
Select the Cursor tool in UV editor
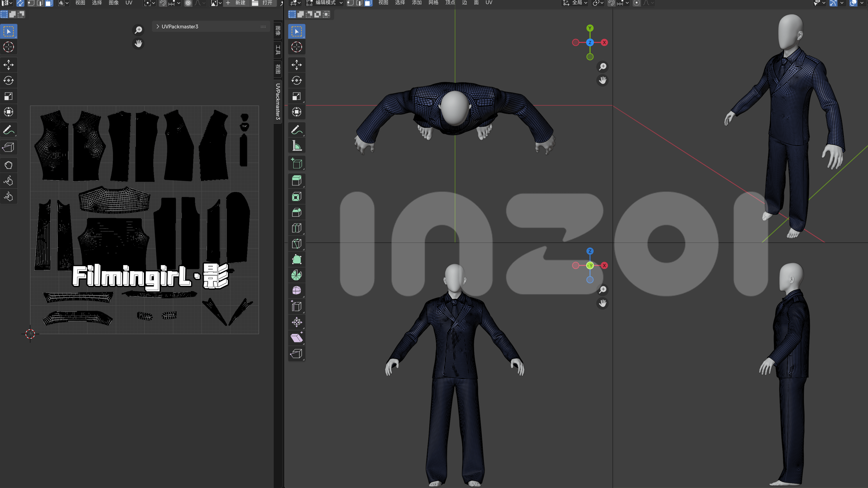coord(9,47)
